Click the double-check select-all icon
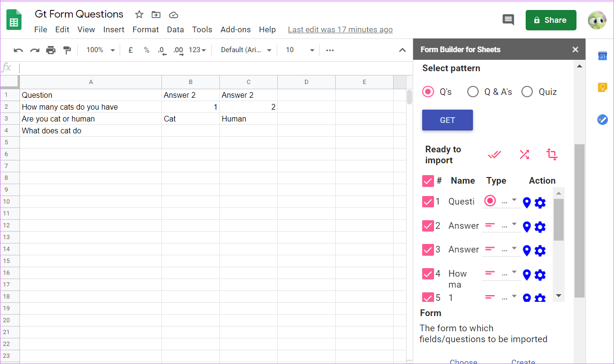 [495, 154]
